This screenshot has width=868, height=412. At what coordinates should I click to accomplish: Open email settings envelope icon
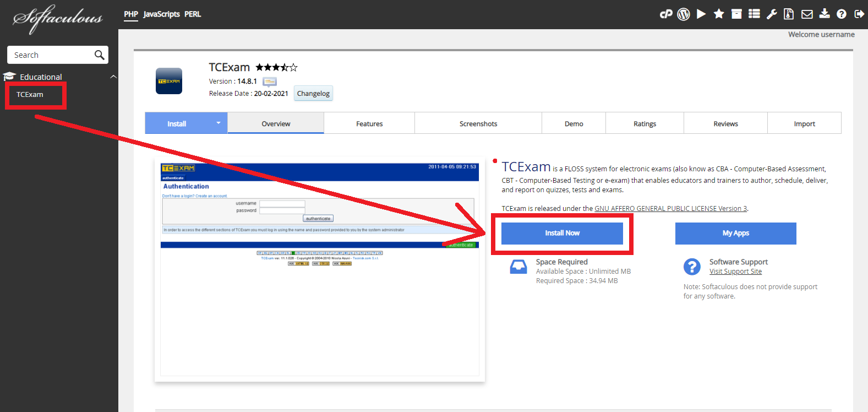click(x=807, y=14)
